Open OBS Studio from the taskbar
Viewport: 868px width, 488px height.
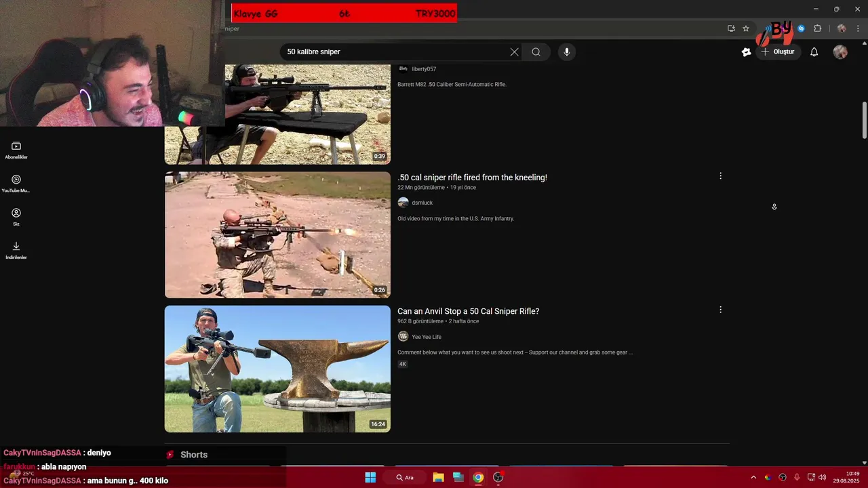click(498, 477)
